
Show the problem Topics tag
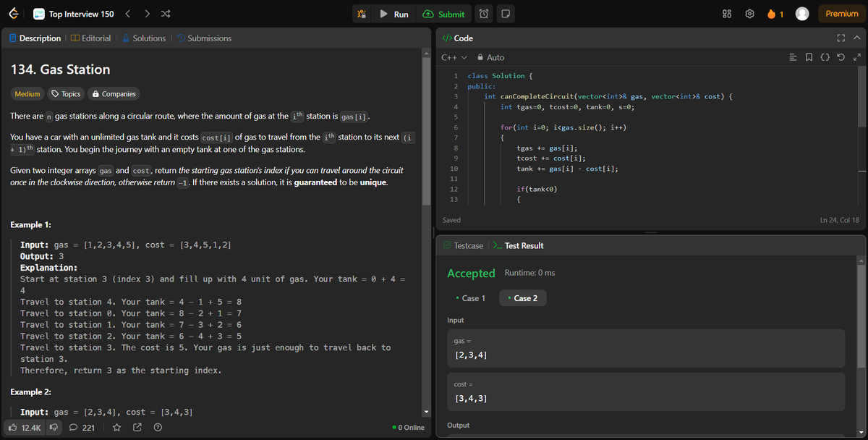point(65,93)
